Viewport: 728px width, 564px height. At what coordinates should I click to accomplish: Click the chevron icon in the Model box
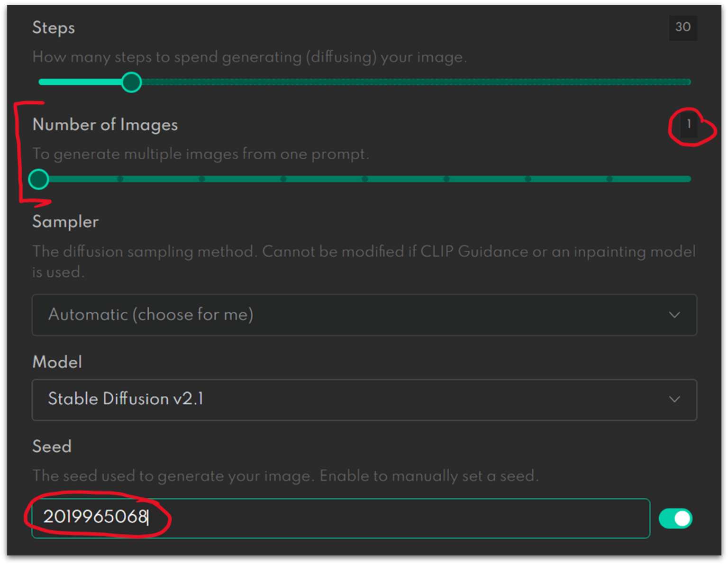click(674, 399)
